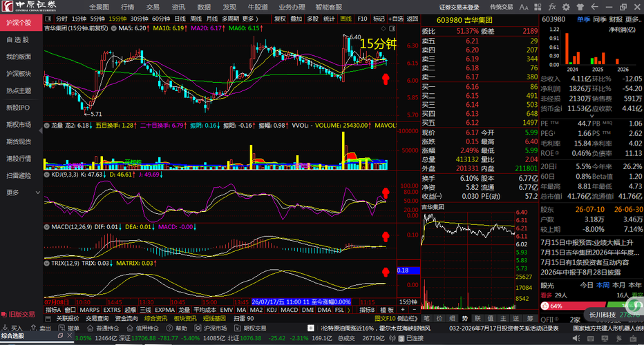Image resolution: width=644 pixels, height=345 pixels.
Task: Open the 帮助 help item
Action: pyautogui.click(x=177, y=328)
